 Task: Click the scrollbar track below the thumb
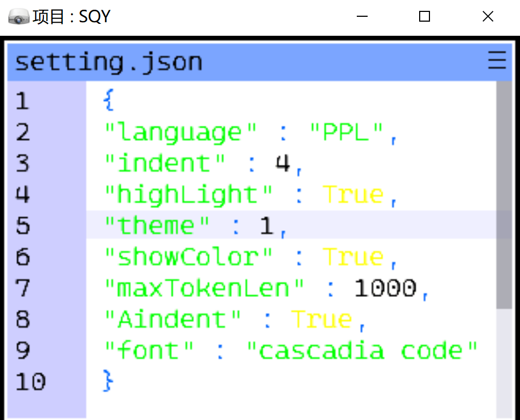pos(504,363)
